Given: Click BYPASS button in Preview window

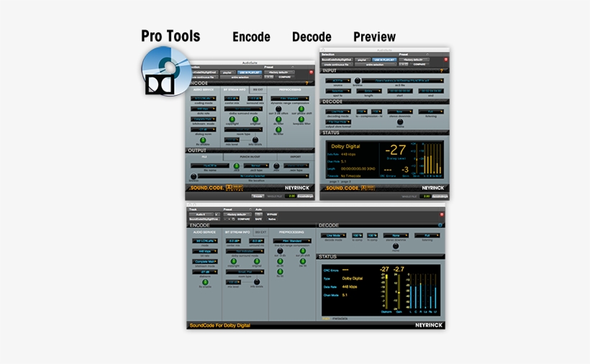Looking at the screenshot, I should tap(272, 214).
